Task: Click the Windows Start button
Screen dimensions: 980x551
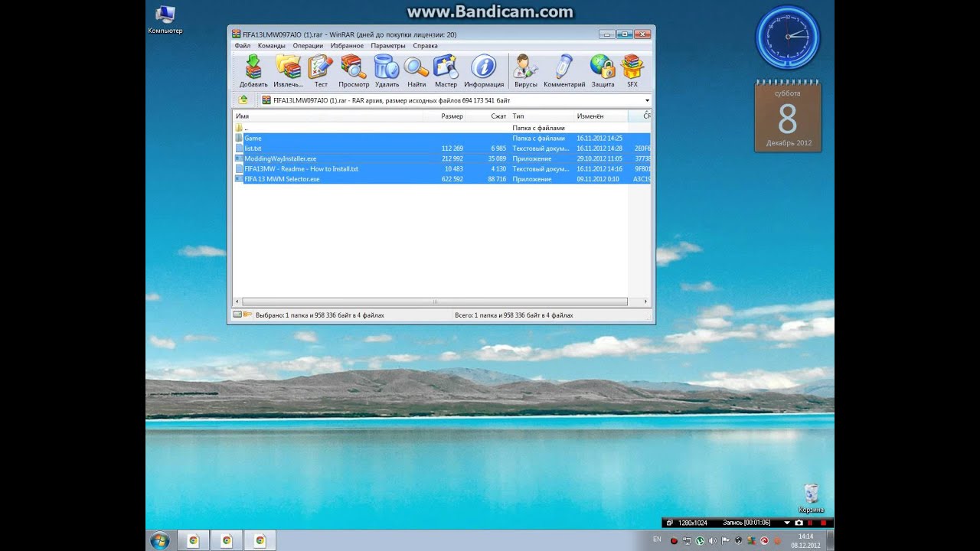Action: tap(160, 540)
